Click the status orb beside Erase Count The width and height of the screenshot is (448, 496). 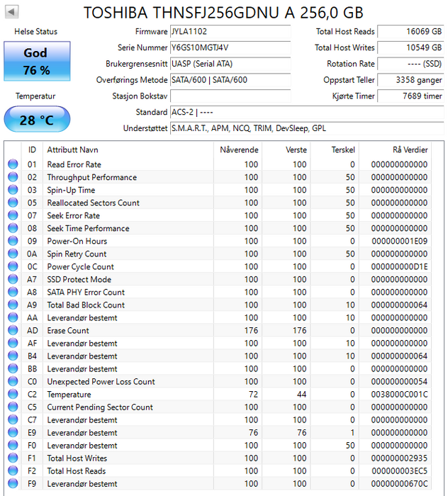coord(13,330)
